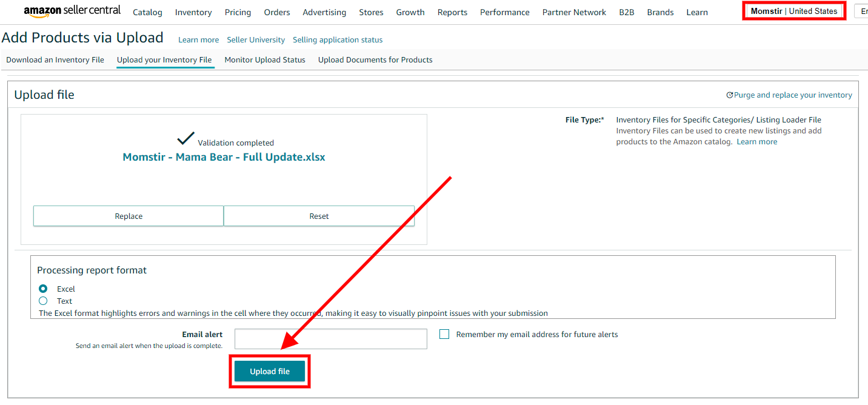The height and width of the screenshot is (405, 868).
Task: Open the Growth menu
Action: [410, 12]
